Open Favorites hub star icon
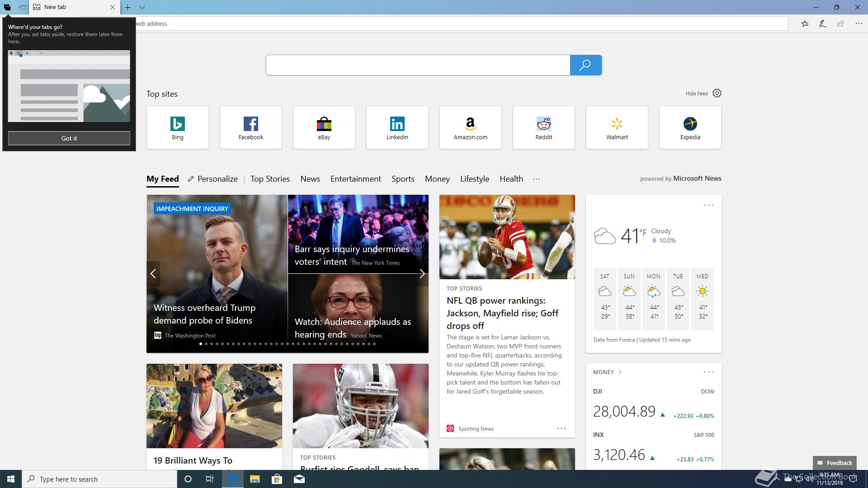Screen dimensions: 868x488 pyautogui.click(x=805, y=23)
